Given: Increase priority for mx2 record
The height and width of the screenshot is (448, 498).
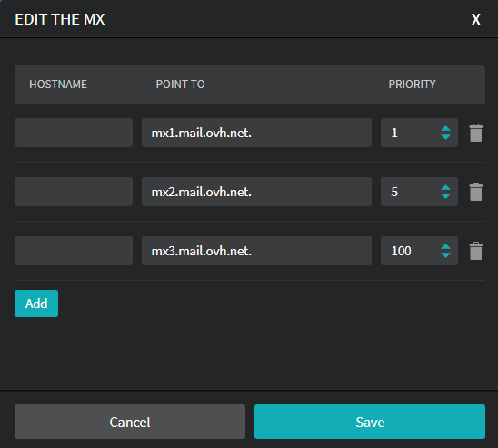Looking at the screenshot, I should [445, 187].
